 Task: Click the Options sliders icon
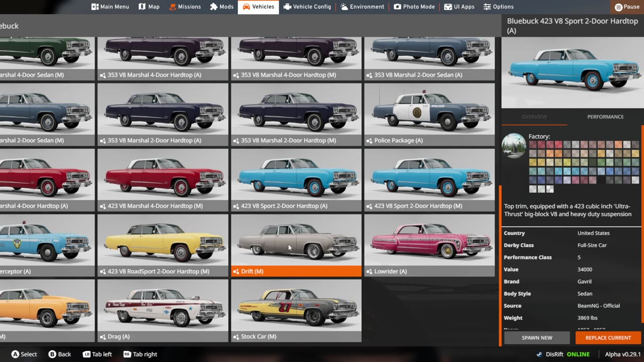point(487,7)
